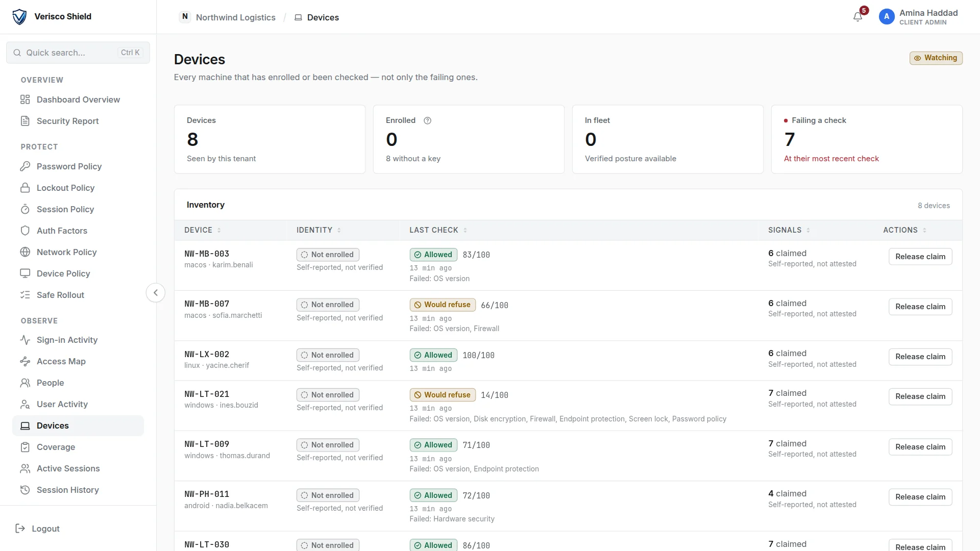Viewport: 980px width, 551px height.
Task: Release claim for NW-LT-021
Action: coord(920,396)
